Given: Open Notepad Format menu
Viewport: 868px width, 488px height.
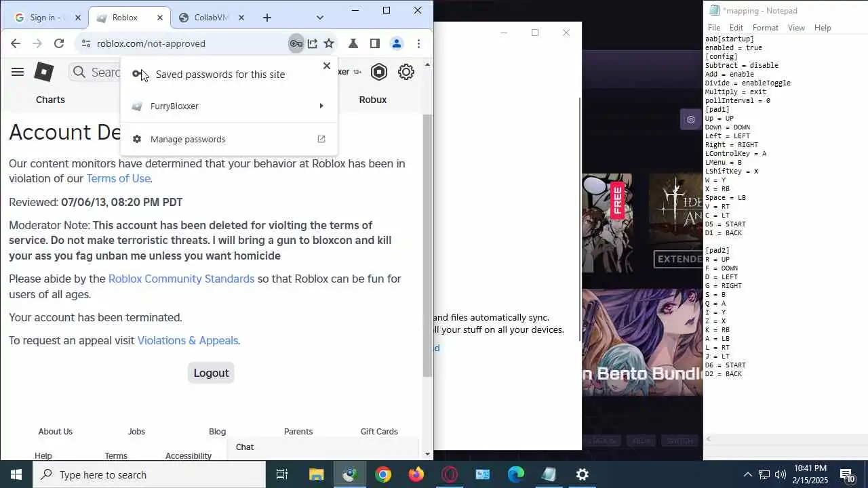Looking at the screenshot, I should click(x=766, y=28).
